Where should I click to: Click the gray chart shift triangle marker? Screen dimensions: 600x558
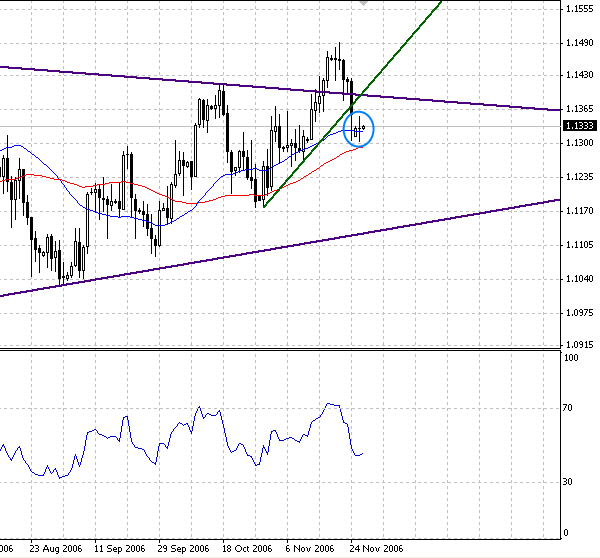pyautogui.click(x=364, y=3)
